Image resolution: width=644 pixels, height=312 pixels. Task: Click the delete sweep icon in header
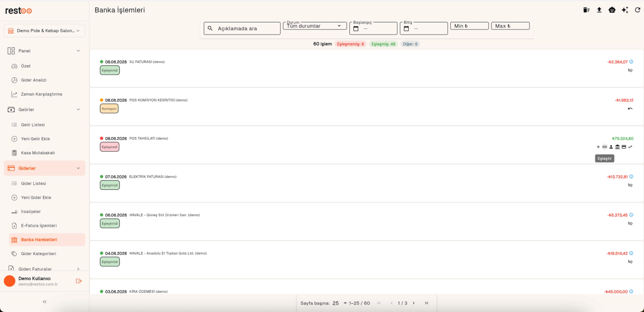tap(586, 10)
